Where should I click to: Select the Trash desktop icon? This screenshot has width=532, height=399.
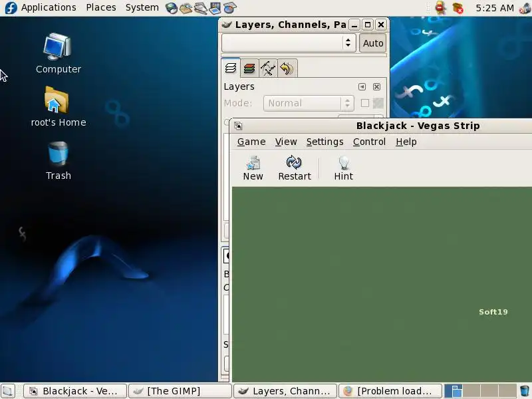click(x=58, y=160)
